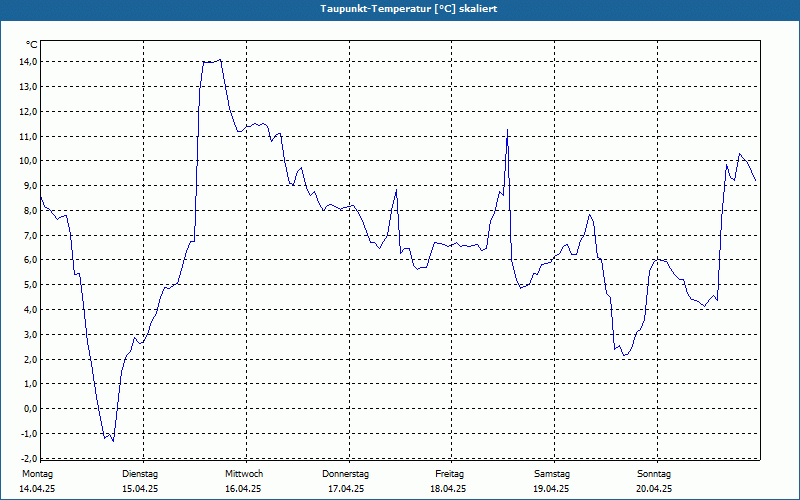Click the date 19.04.25
800x500 pixels.
551,489
